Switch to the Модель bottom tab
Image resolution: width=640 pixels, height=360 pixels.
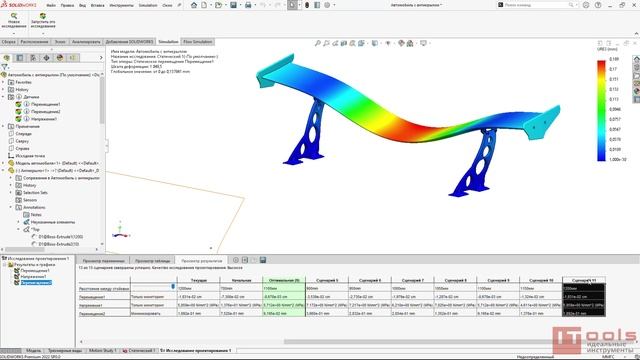click(x=33, y=350)
